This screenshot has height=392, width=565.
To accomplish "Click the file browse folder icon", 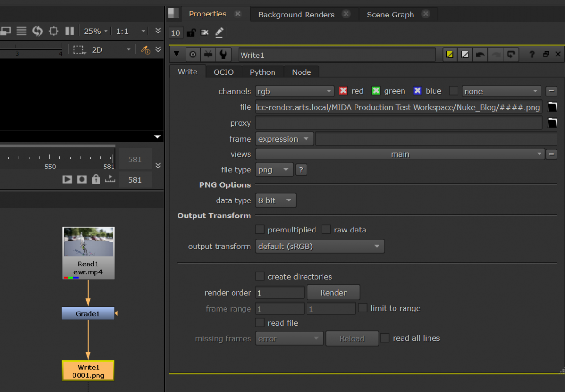I will click(x=552, y=107).
